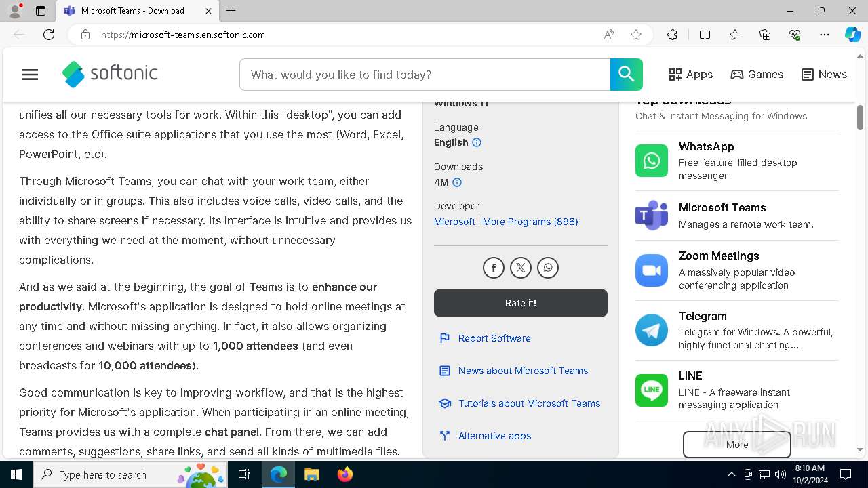
Task: Open the Telegram app icon
Action: click(652, 330)
